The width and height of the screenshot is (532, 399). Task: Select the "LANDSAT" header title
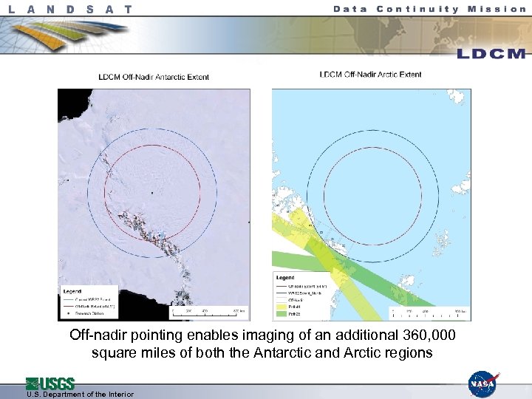(x=70, y=9)
